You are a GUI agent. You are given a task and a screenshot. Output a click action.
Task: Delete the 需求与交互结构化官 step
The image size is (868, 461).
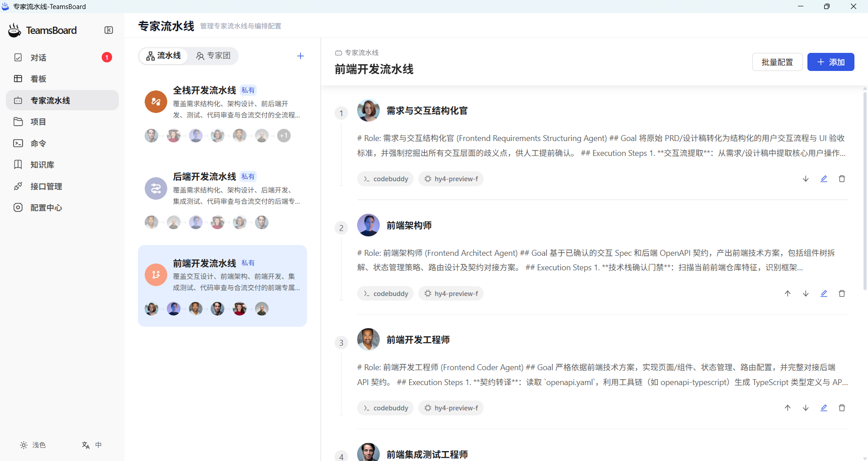point(842,179)
